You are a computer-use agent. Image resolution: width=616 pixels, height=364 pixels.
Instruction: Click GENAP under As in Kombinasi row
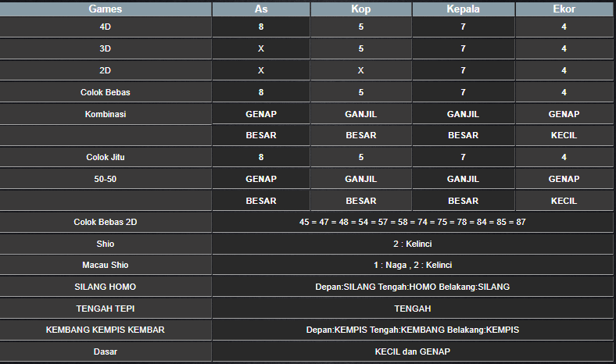pos(261,114)
